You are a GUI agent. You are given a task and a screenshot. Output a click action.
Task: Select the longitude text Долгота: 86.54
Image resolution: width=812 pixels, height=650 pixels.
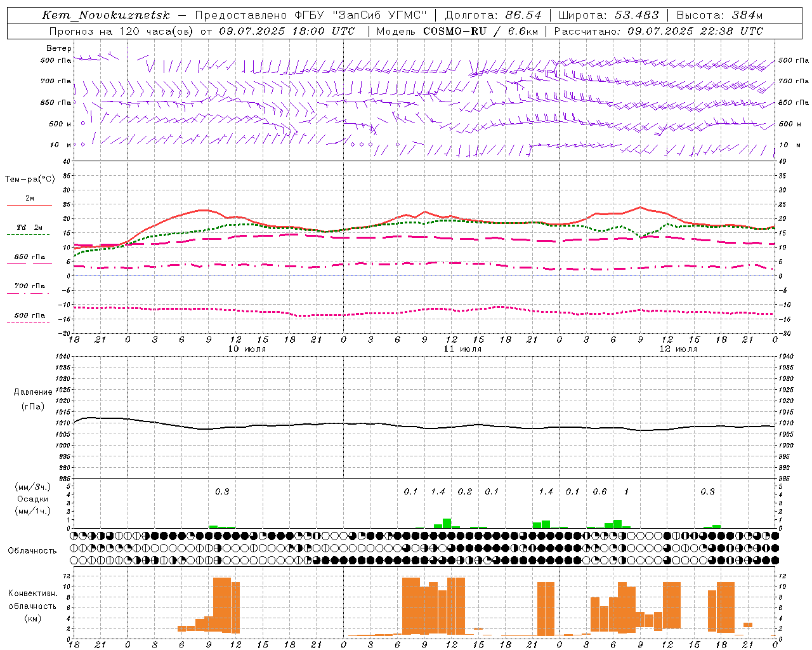click(494, 15)
